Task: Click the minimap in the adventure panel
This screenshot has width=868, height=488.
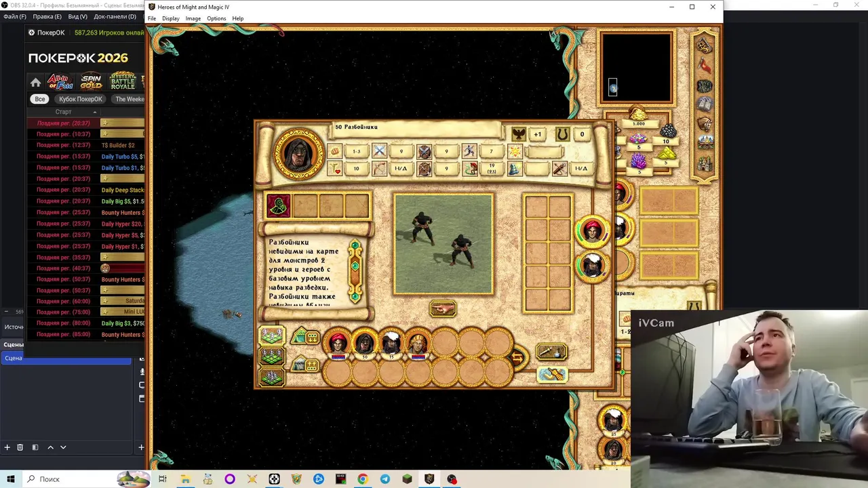Action: pos(635,68)
